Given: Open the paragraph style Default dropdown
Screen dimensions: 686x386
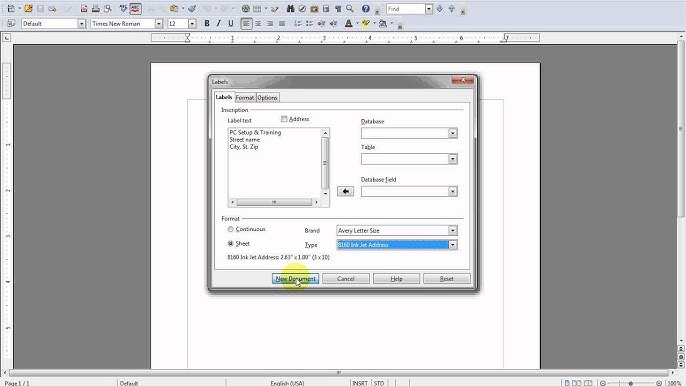Looking at the screenshot, I should pyautogui.click(x=81, y=24).
